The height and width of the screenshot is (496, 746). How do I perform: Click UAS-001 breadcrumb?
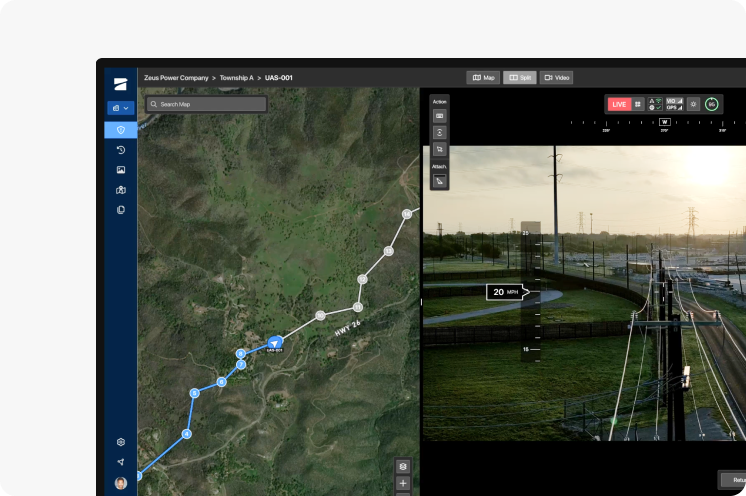click(x=279, y=78)
